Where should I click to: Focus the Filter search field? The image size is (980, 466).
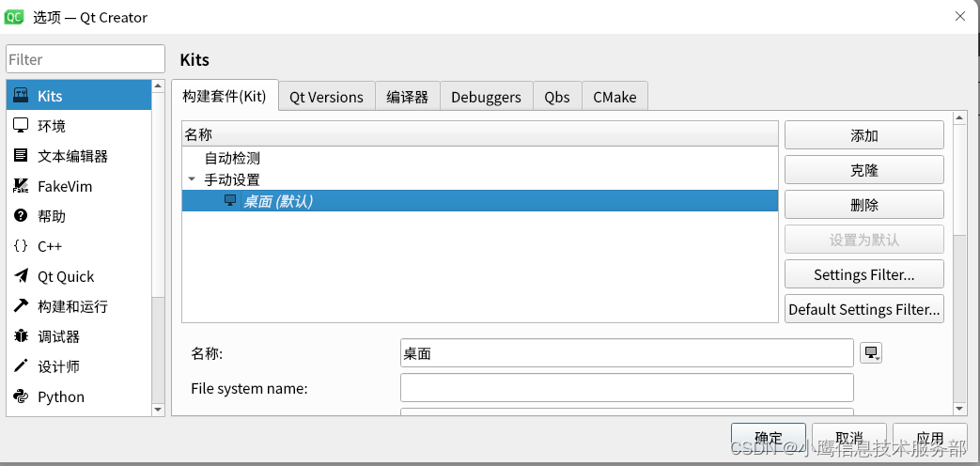86,59
